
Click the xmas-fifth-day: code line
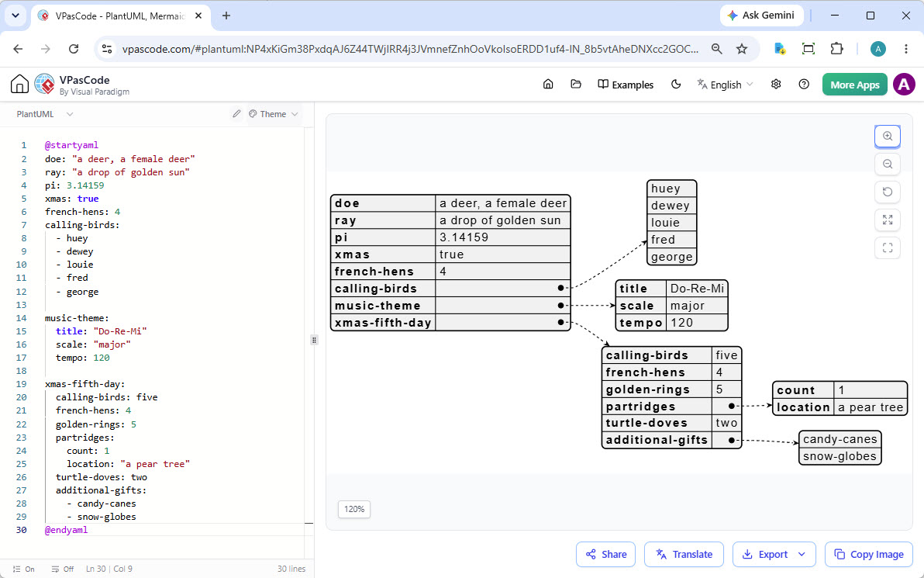84,384
